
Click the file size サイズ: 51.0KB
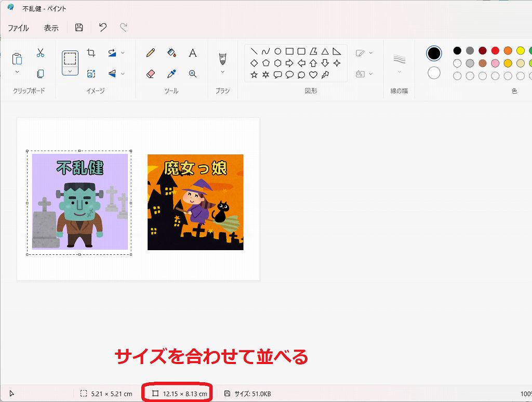(248, 394)
